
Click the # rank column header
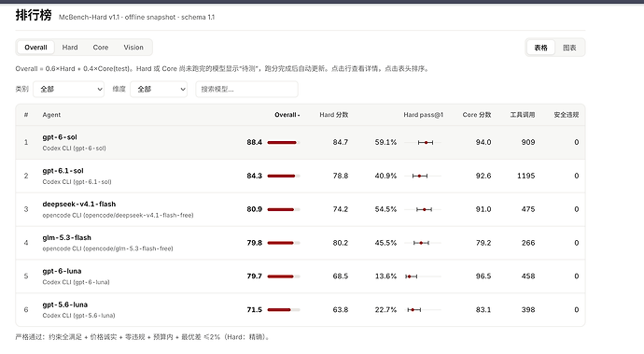[26, 115]
